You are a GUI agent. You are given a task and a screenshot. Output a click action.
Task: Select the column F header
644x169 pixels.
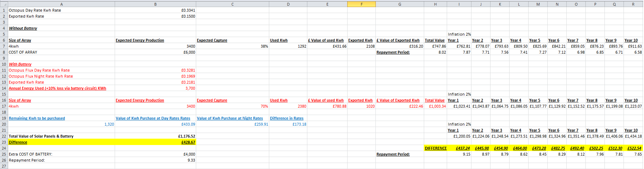[x=361, y=4]
